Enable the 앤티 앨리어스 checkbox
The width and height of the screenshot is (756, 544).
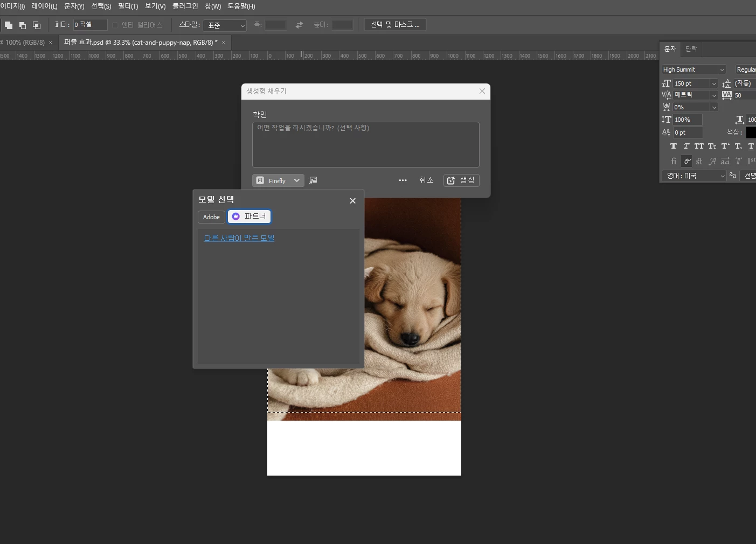pyautogui.click(x=115, y=25)
